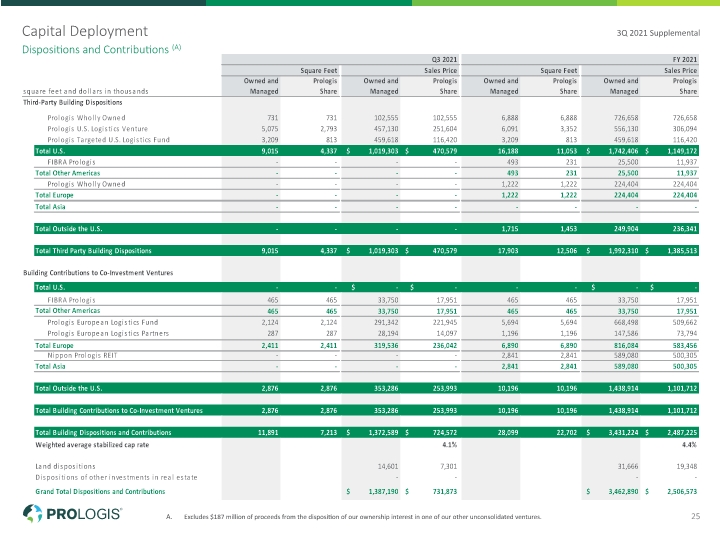720x540 pixels.
Task: Click the '3Q 2021 Supplemental' header text
Action: coord(658,33)
